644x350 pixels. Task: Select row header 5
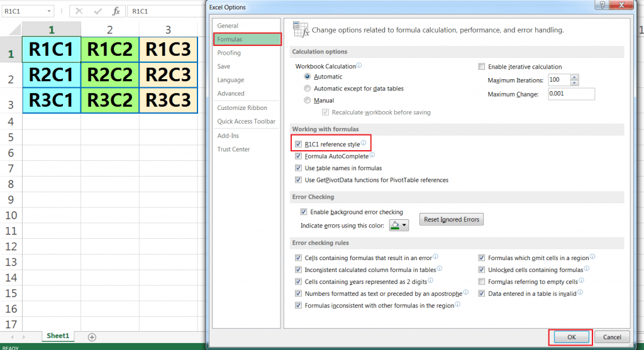pyautogui.click(x=11, y=138)
